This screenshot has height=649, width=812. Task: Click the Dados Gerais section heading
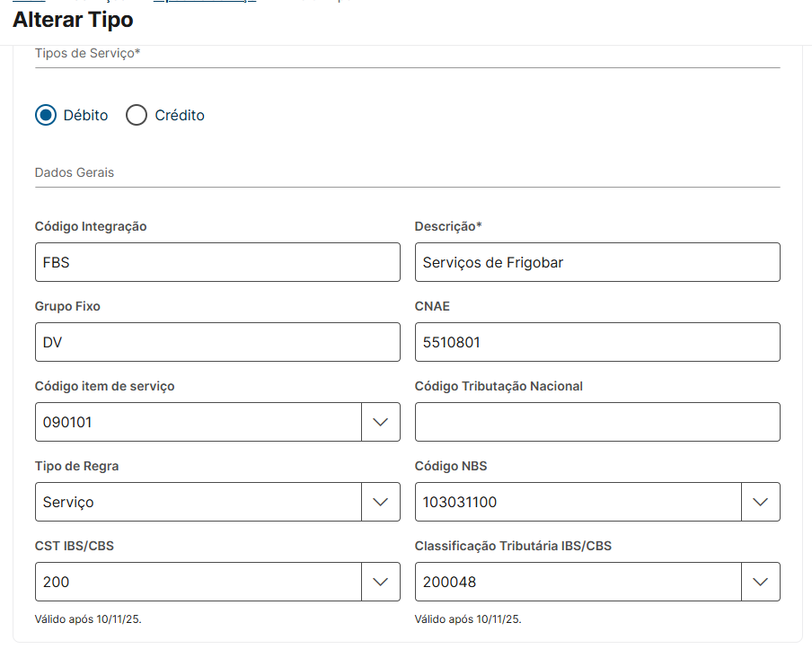(75, 172)
